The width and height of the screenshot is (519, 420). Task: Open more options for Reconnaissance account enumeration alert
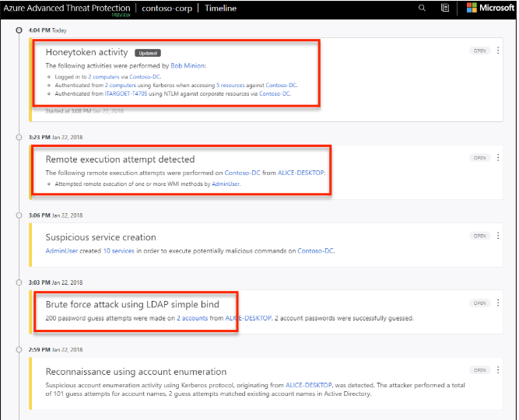point(498,370)
